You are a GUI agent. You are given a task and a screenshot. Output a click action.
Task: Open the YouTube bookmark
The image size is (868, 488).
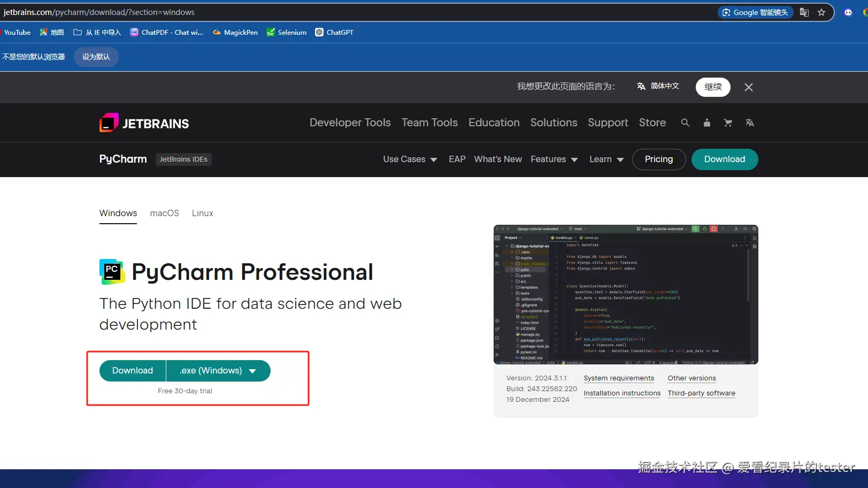(16, 32)
